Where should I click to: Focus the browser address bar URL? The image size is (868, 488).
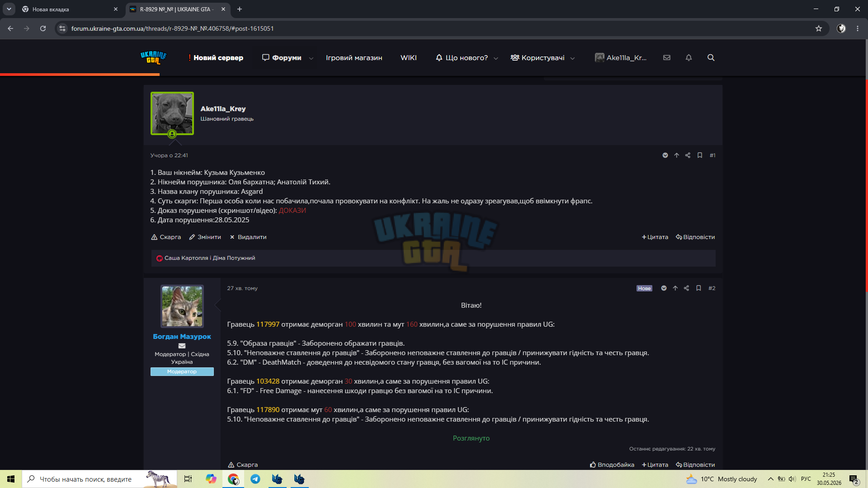(172, 28)
